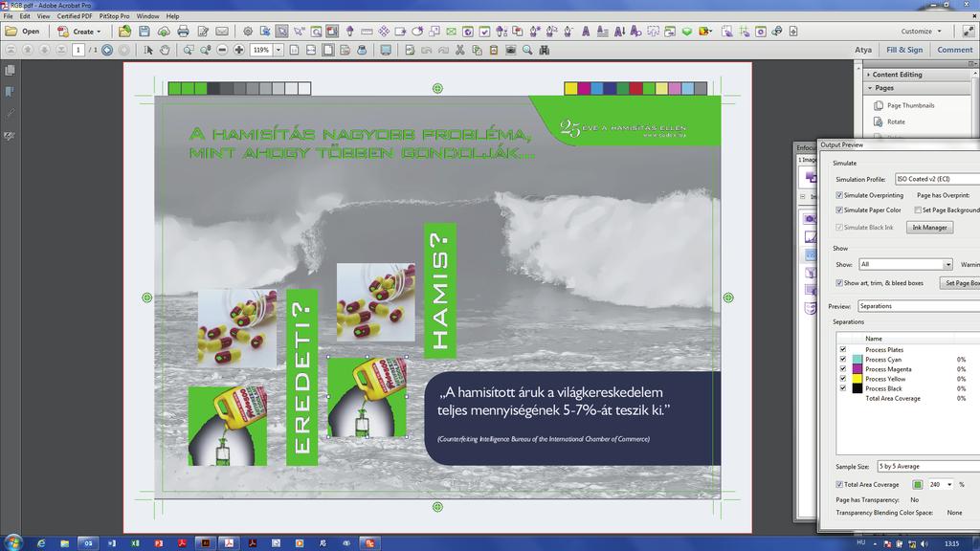Click the magnifier find icon beside the binoculars
Image resolution: width=980 pixels, height=551 pixels.
pyautogui.click(x=527, y=50)
